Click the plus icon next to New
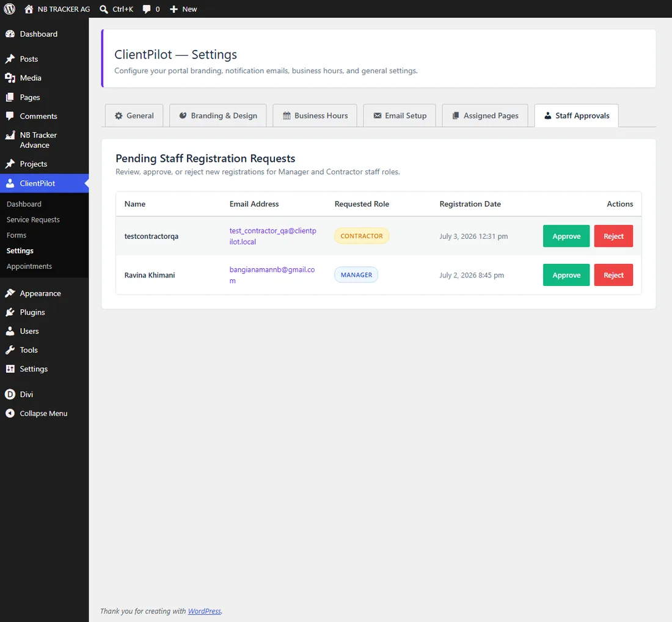672x622 pixels. 173,9
